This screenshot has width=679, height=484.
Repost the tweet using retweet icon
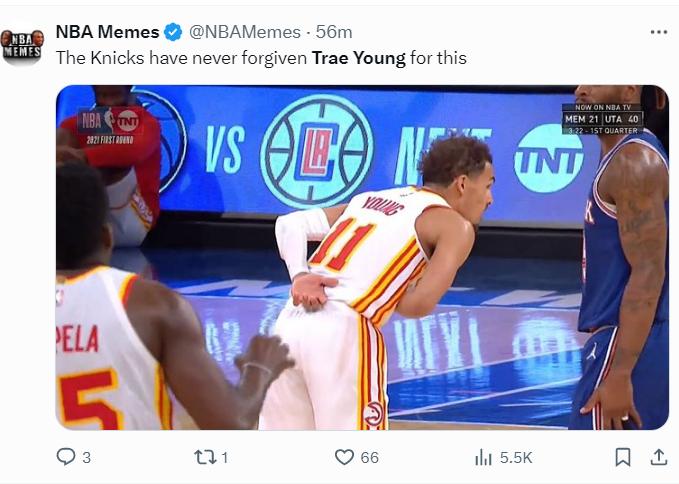(x=204, y=457)
